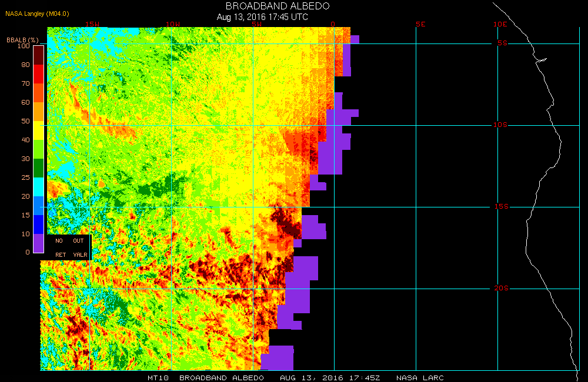Select the light blue 15-20 legend swatch
This screenshot has height=382, width=588.
[39, 206]
